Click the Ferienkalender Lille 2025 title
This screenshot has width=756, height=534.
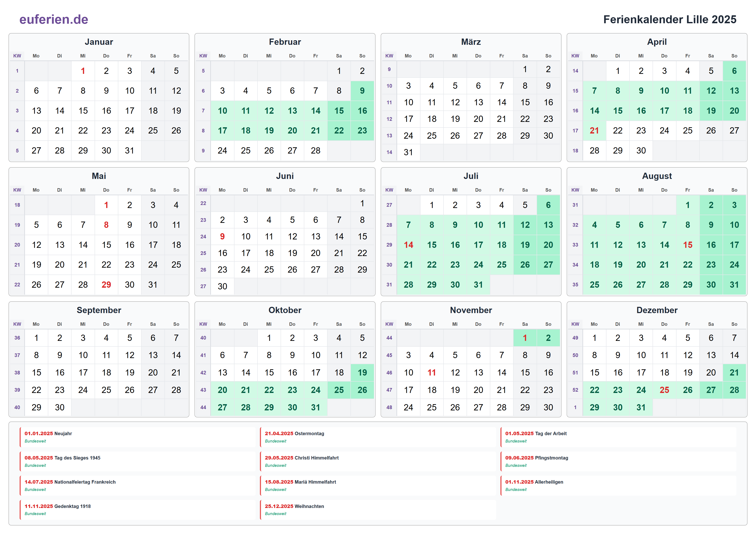coord(669,19)
